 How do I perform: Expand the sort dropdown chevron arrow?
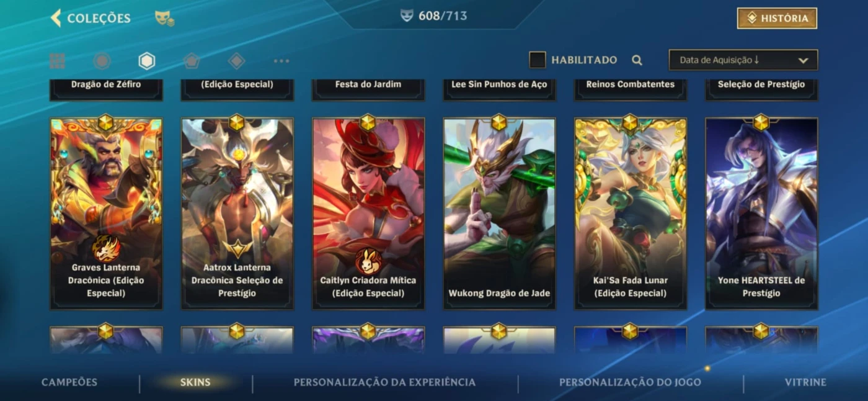[804, 61]
